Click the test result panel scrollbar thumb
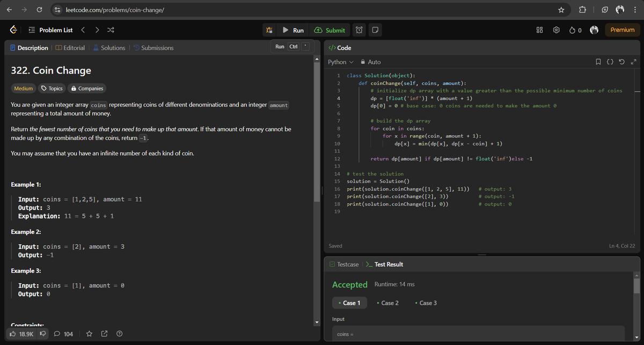 637,285
